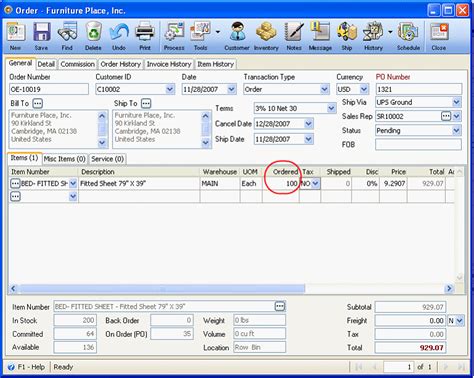
Task: Open the Order History tab
Action: (121, 64)
